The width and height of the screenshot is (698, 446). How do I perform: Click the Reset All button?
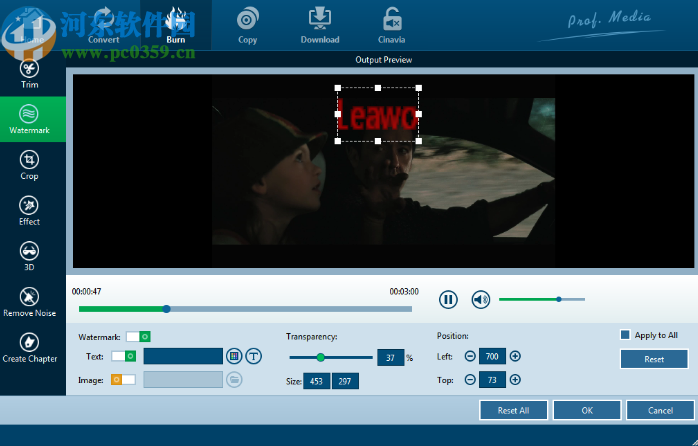(513, 410)
